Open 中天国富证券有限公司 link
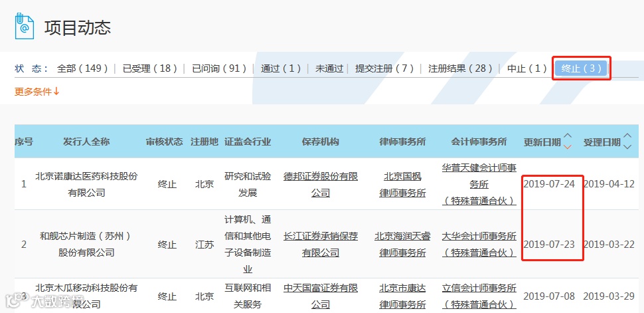This screenshot has height=313, width=644. (x=321, y=296)
